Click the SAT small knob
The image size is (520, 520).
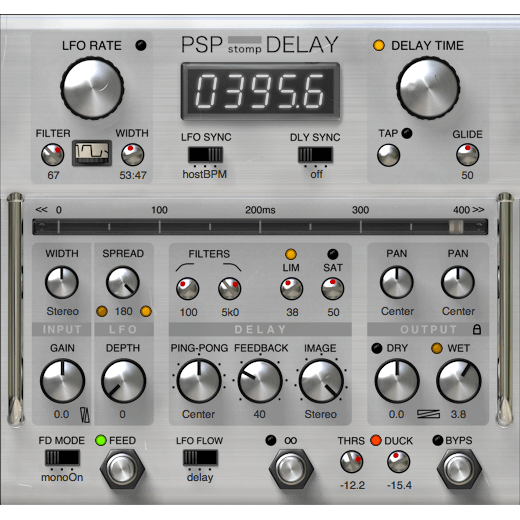(x=333, y=289)
